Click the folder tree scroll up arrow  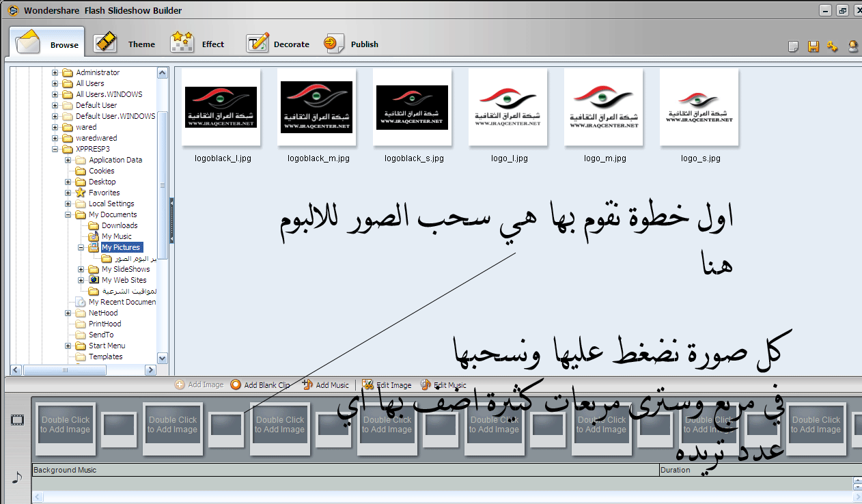(x=163, y=72)
